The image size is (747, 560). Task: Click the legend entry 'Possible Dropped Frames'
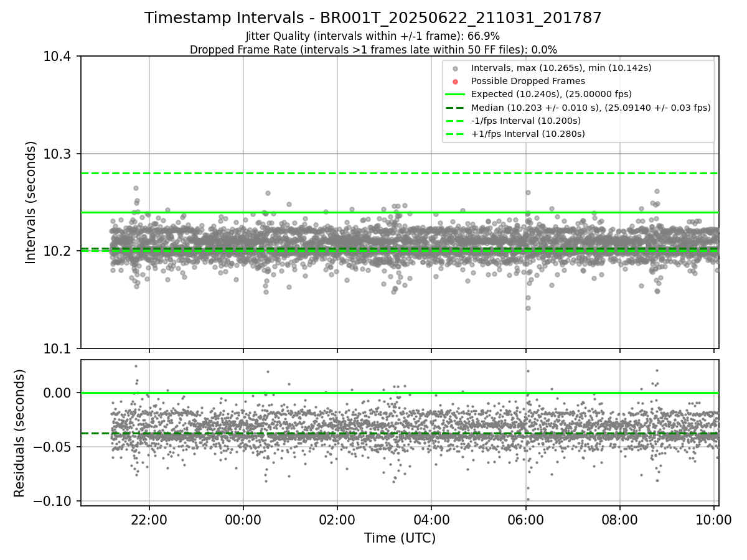528,81
